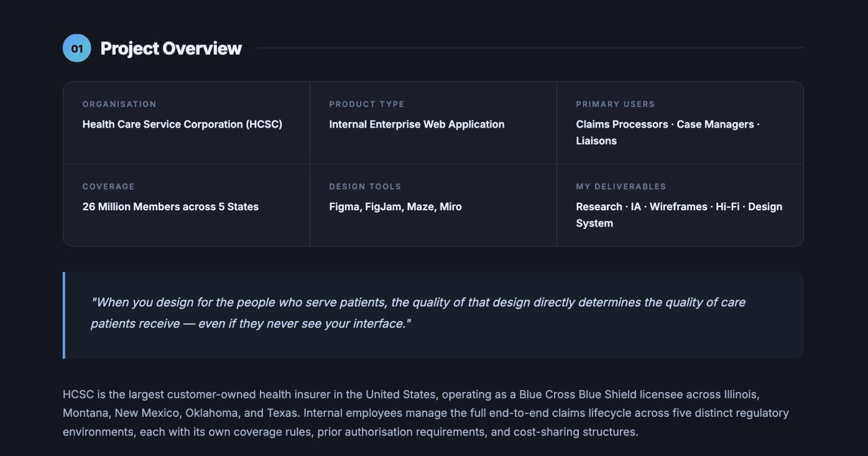Click Internal Enterprise Web Application value
The image size is (868, 456).
(x=417, y=124)
